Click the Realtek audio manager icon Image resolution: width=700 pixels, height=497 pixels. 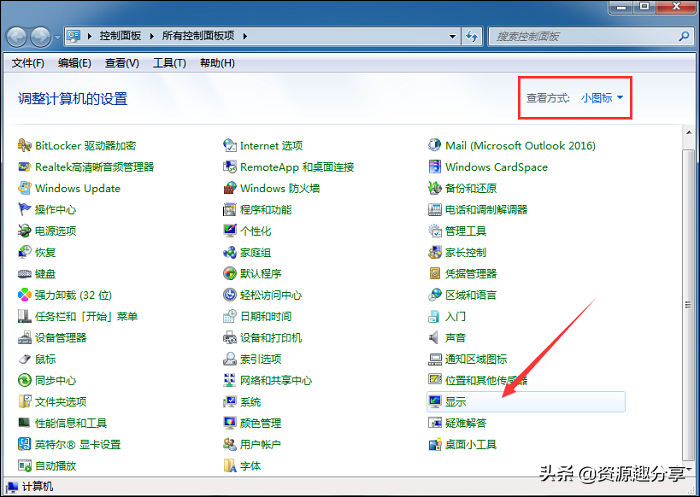[25, 167]
